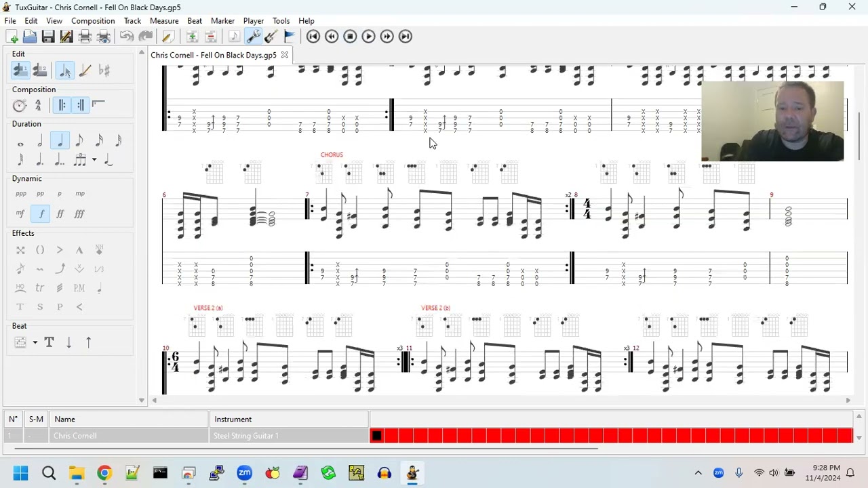Toggle the repeat open bar
The height and width of the screenshot is (488, 868).
pyautogui.click(x=61, y=105)
